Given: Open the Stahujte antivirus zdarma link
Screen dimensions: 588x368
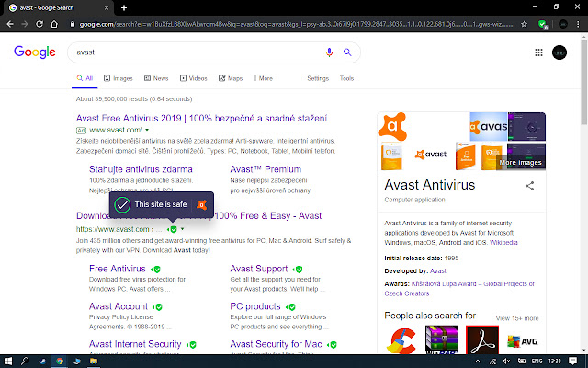Looking at the screenshot, I should [x=141, y=169].
